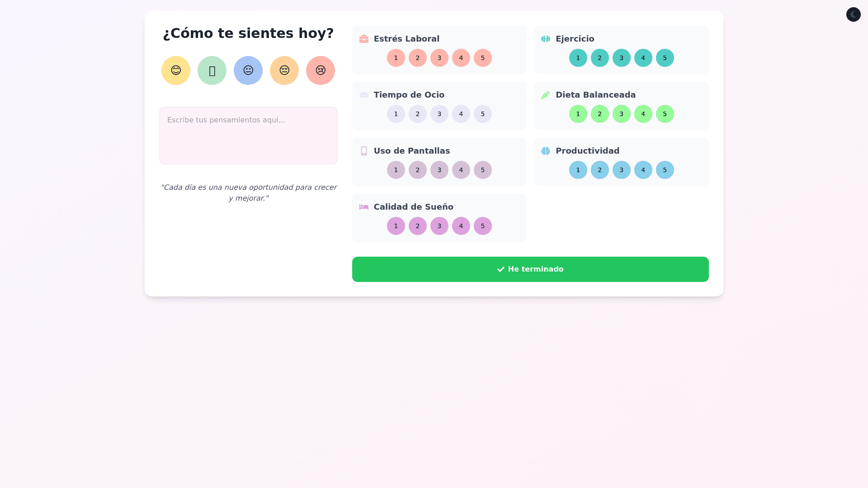The width and height of the screenshot is (868, 488).
Task: Select the orange pensive mood emoji
Action: pyautogui.click(x=284, y=70)
